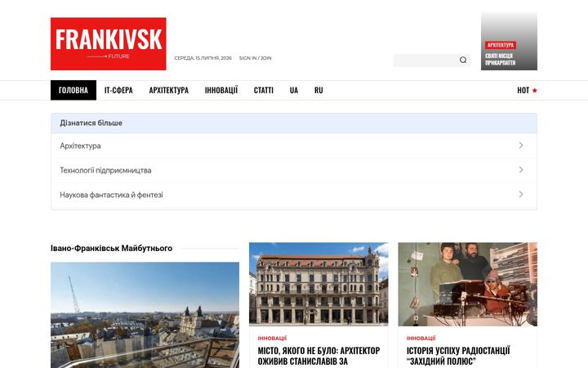Click the Івано-Франківськ Майбутнього section heading

click(x=111, y=249)
